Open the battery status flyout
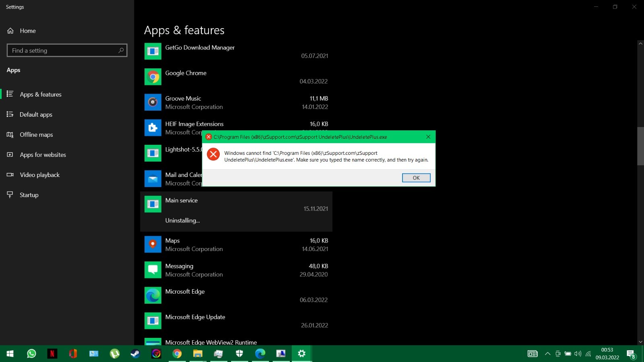The width and height of the screenshot is (644, 362). (568, 354)
